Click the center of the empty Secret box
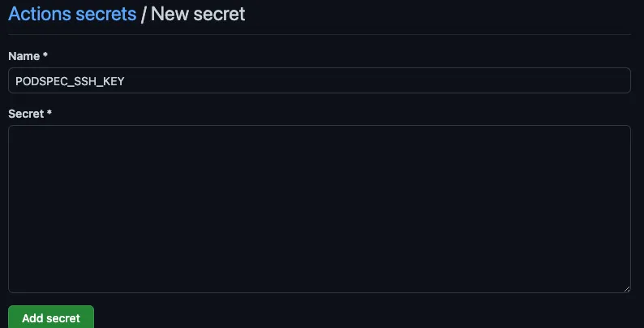This screenshot has width=644, height=328. 320,209
